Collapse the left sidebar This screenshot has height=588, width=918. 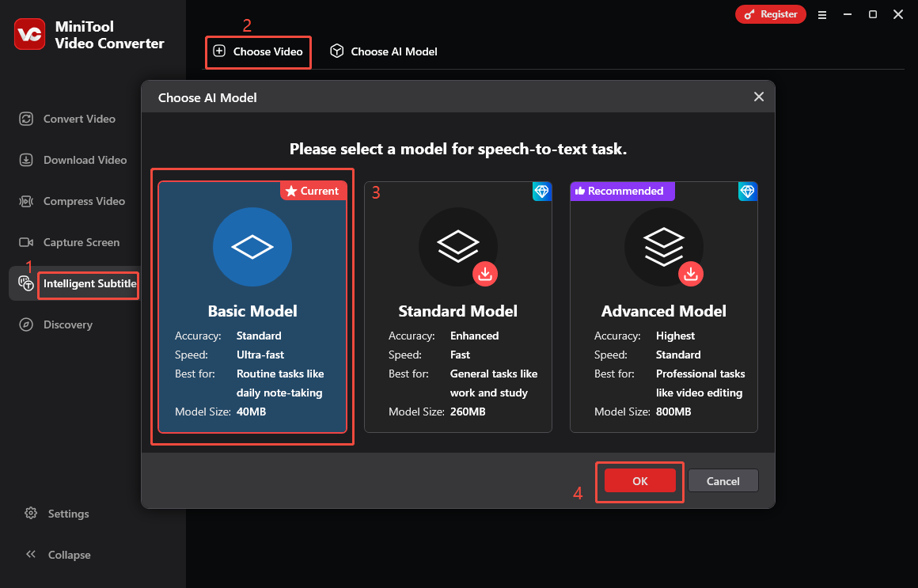tap(58, 555)
